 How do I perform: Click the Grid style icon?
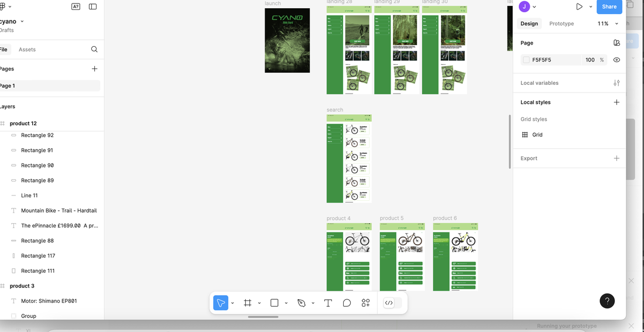coord(525,134)
